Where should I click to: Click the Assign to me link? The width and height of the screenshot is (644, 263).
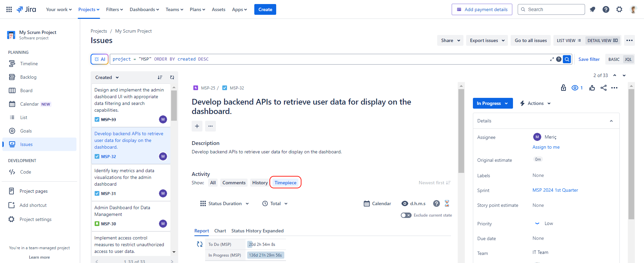click(546, 147)
